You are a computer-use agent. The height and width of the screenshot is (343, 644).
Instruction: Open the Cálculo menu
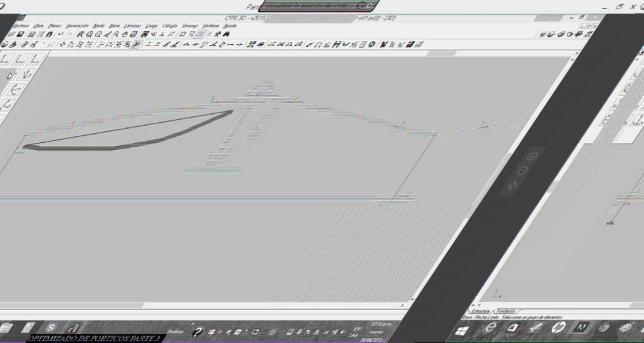pyautogui.click(x=169, y=26)
